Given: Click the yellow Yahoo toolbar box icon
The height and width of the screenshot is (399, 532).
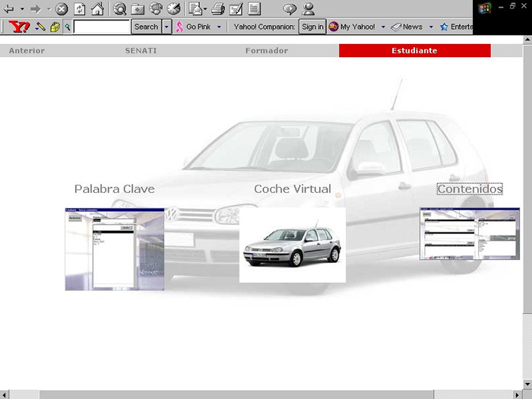Looking at the screenshot, I should pyautogui.click(x=55, y=27).
